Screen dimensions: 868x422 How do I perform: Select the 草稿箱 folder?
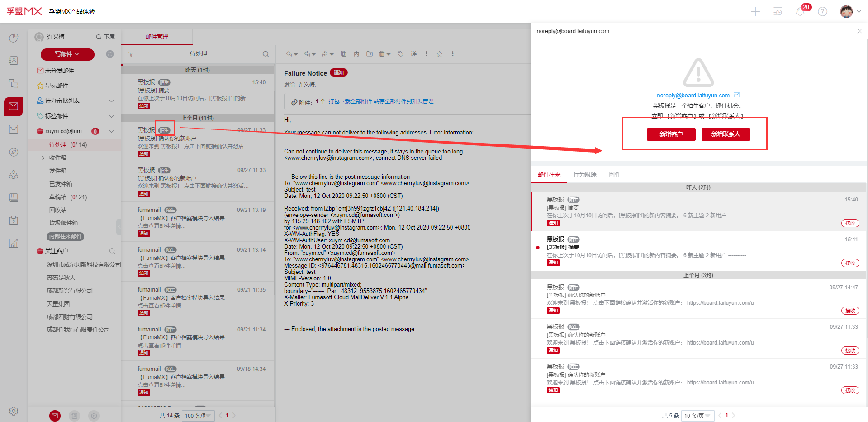click(x=58, y=197)
